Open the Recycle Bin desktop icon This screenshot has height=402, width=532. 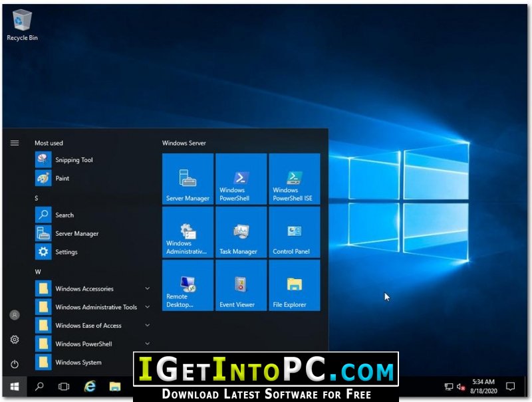tap(22, 25)
